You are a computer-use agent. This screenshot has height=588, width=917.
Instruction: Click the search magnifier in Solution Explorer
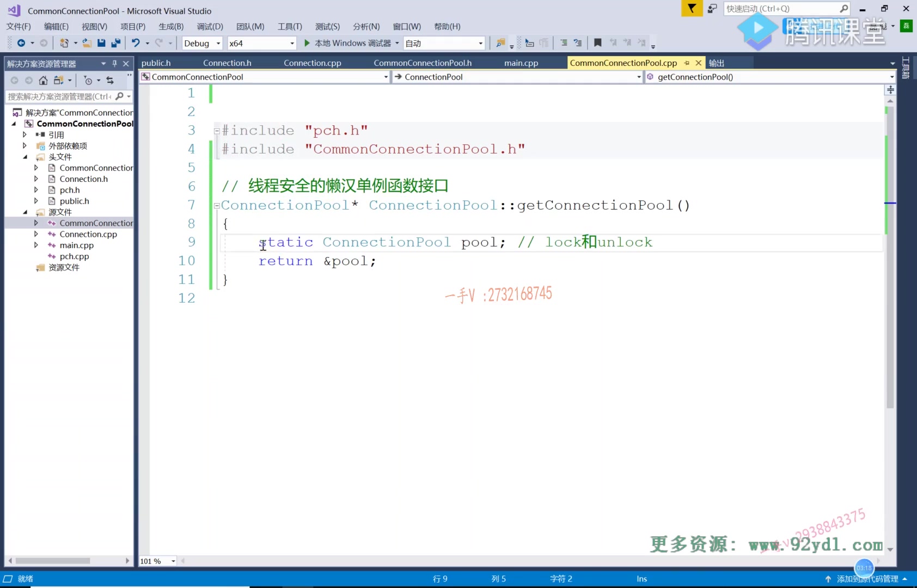tap(120, 96)
